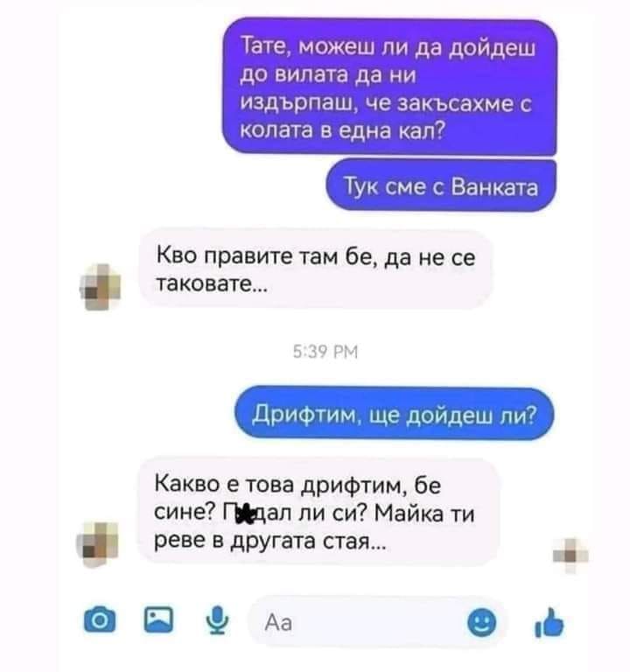
Task: Send a thumbs-up like
Action: [549, 623]
